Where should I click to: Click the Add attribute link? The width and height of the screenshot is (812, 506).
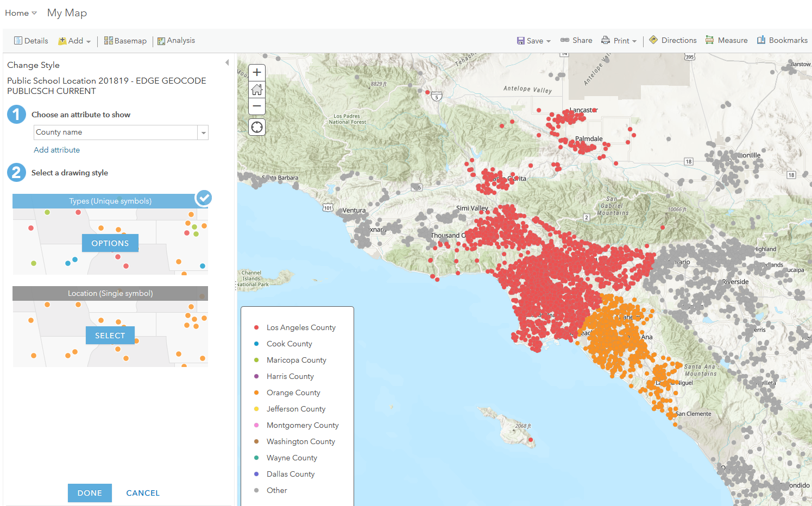56,150
